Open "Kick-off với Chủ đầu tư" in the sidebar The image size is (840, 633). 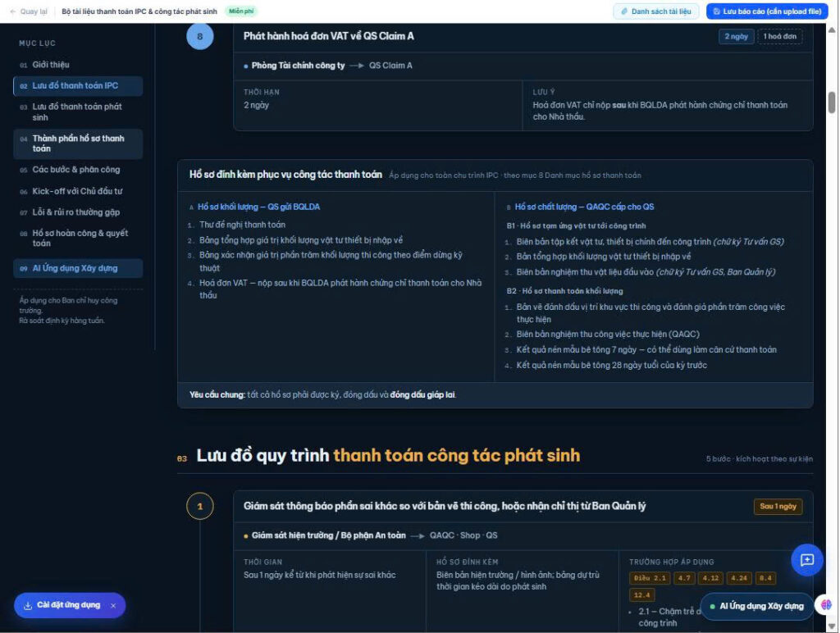78,191
